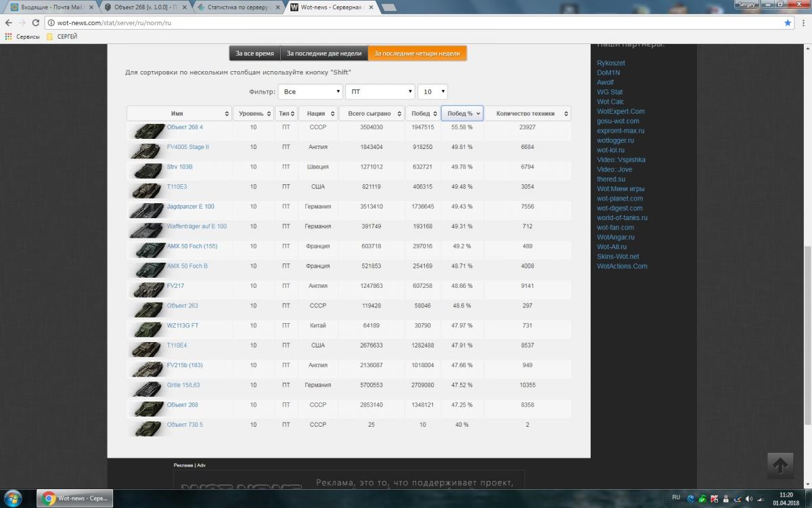Sort table by Имя column
Viewport: 812px width, 508px height.
[x=179, y=114]
